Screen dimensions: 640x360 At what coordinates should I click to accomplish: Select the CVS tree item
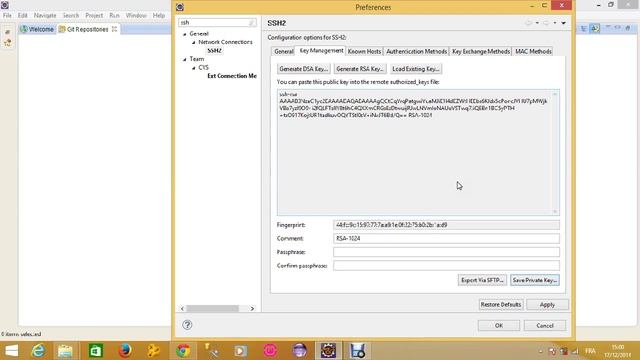click(x=203, y=67)
